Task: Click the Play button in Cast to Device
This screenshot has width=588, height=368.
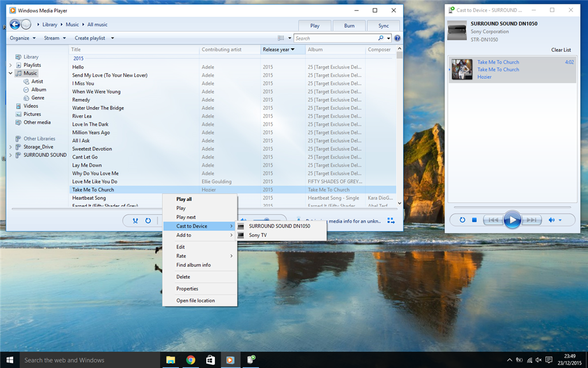Action: pyautogui.click(x=512, y=220)
